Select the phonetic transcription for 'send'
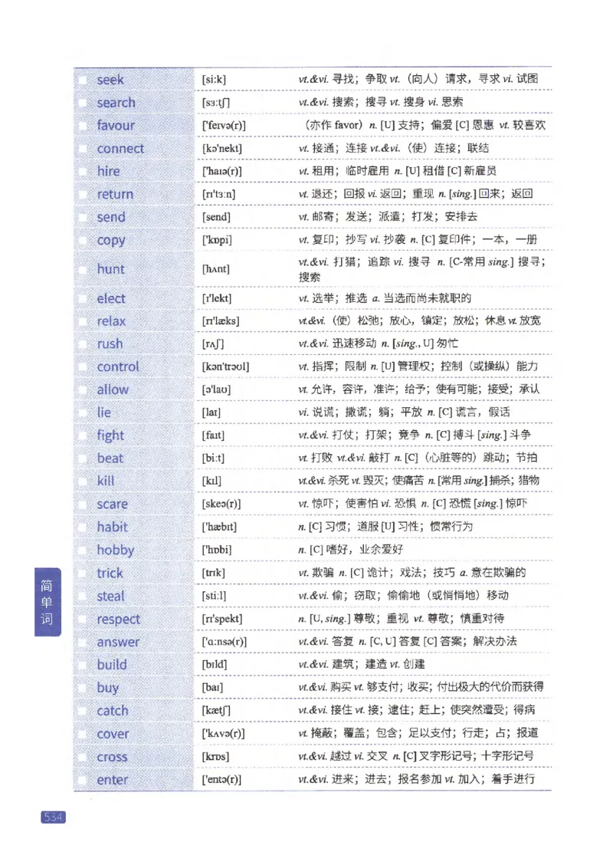This screenshot has width=613, height=868. [x=215, y=217]
